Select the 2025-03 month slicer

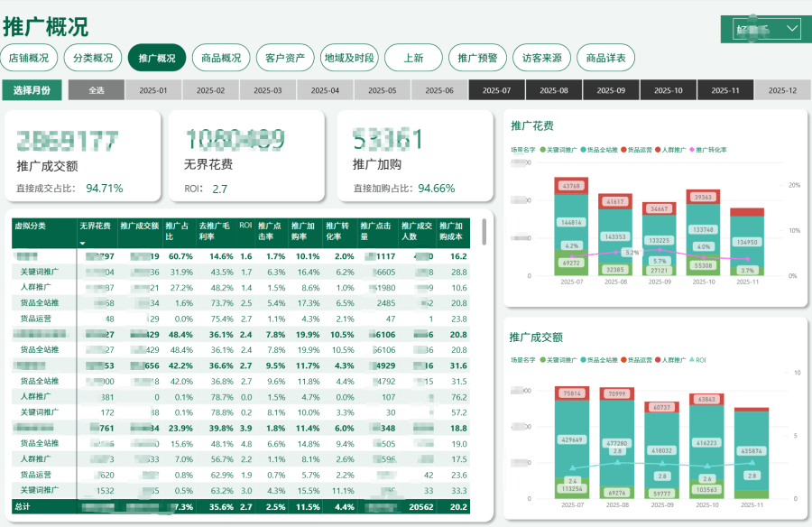coord(268,90)
